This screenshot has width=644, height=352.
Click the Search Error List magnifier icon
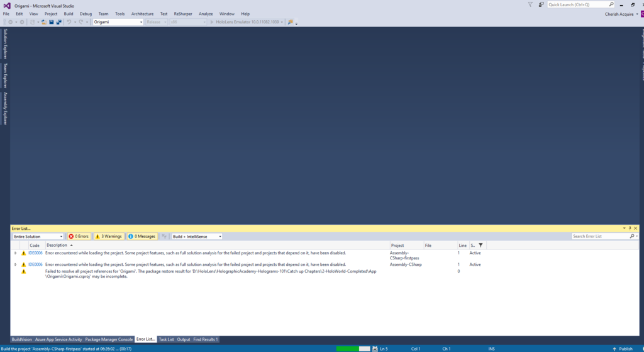coord(632,236)
